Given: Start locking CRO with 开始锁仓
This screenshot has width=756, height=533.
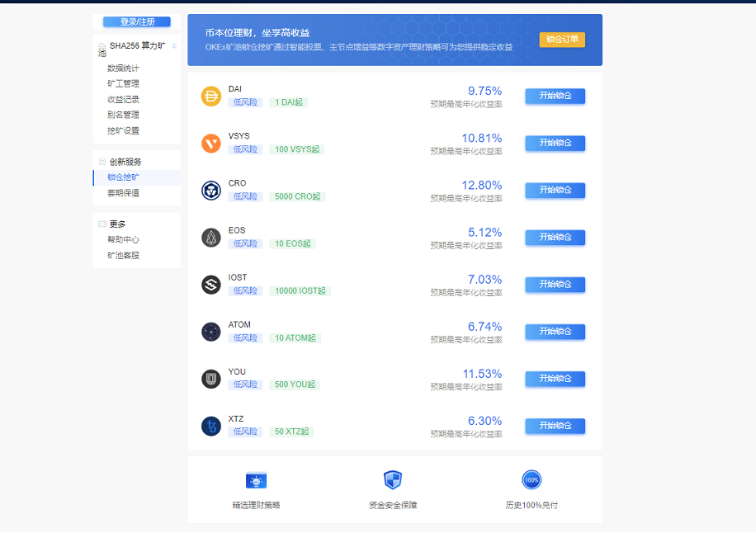Looking at the screenshot, I should 555,191.
